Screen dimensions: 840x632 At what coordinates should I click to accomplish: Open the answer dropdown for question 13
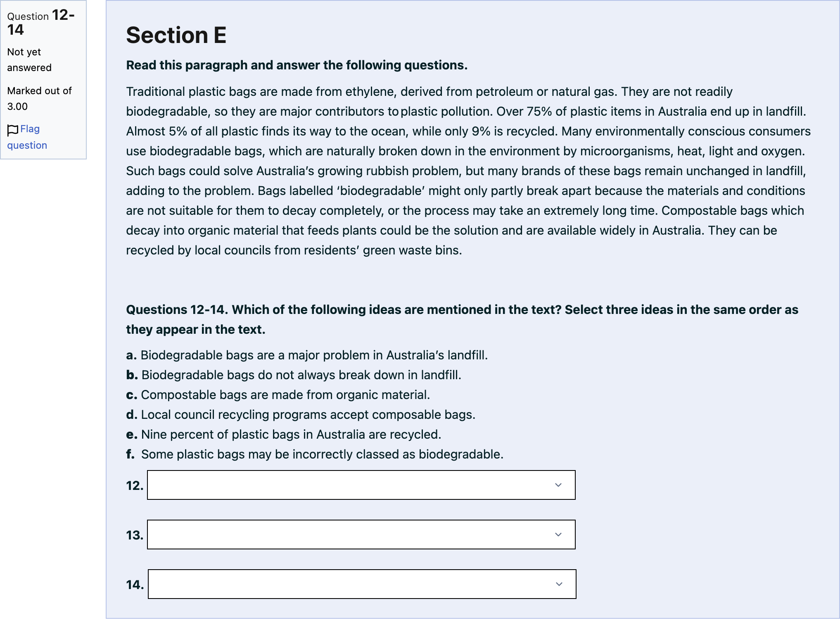[361, 535]
